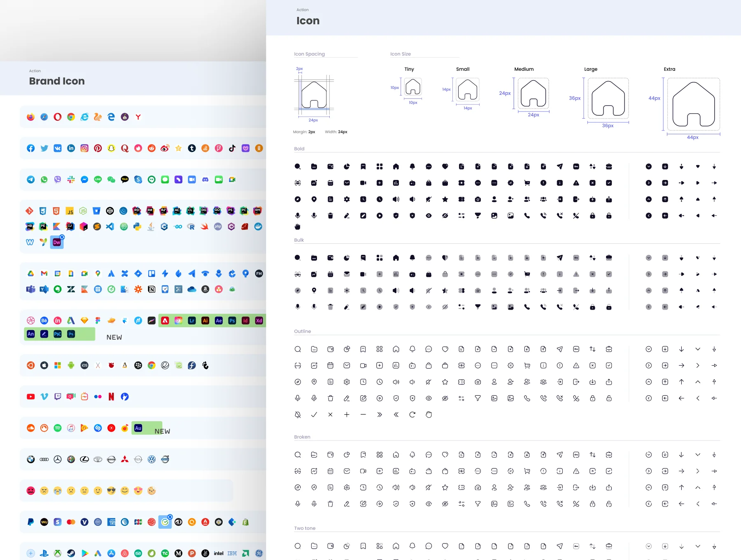Select the Android robot icon
Viewport: 741px width, 560px height.
(71, 365)
